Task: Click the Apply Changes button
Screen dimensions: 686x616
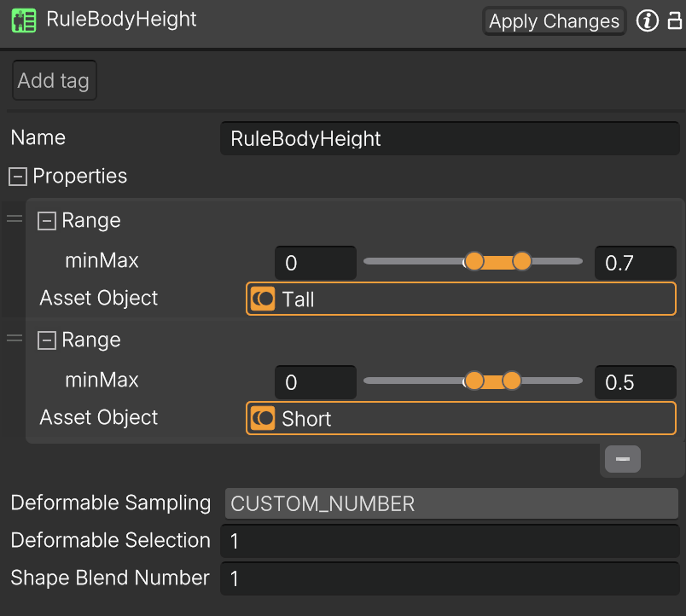Action: coord(555,21)
